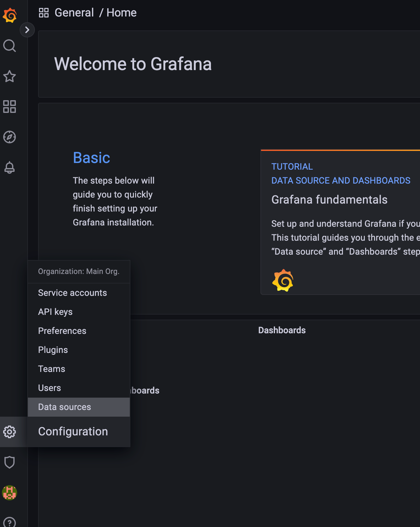Click the Basic heading
Viewport: 420px width, 527px height.
pos(92,158)
